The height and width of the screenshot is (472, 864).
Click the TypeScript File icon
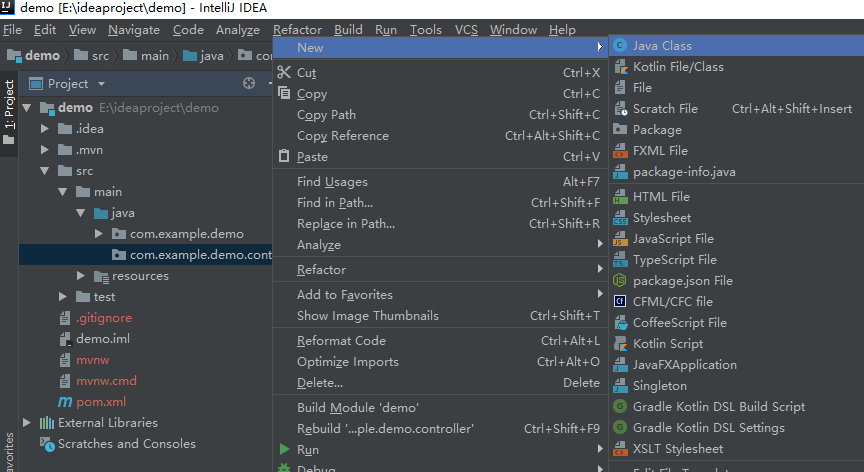click(x=620, y=259)
